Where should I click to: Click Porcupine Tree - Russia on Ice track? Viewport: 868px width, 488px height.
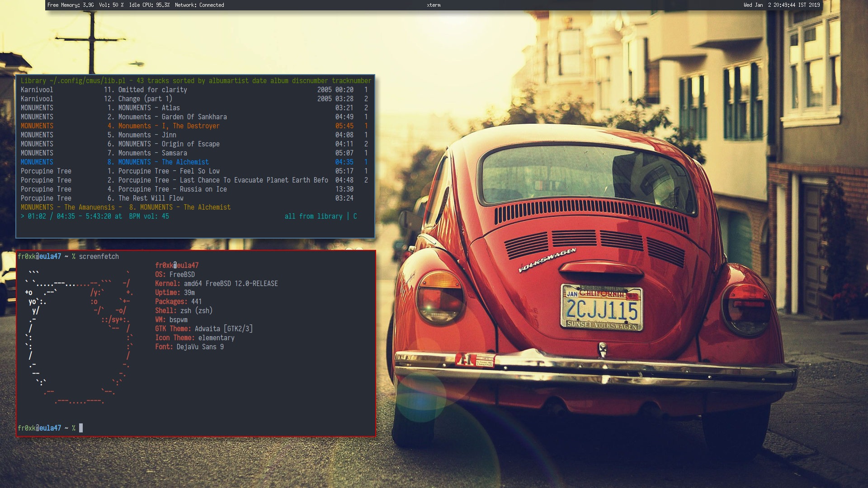click(x=172, y=189)
